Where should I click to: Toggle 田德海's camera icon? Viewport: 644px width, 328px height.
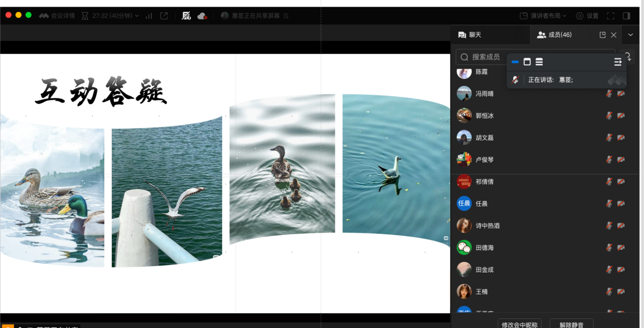[621, 247]
